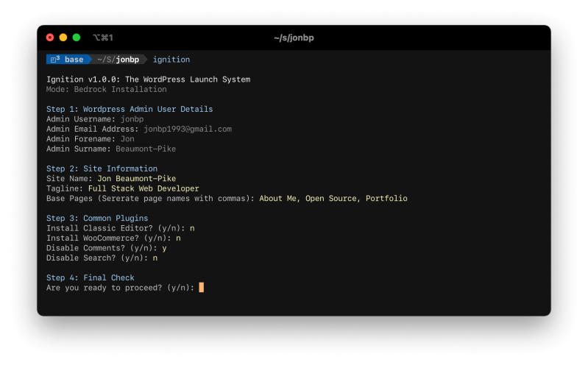Click the email jonbp1993@gmail.com
Viewport: 588px width, 365px height.
point(188,129)
